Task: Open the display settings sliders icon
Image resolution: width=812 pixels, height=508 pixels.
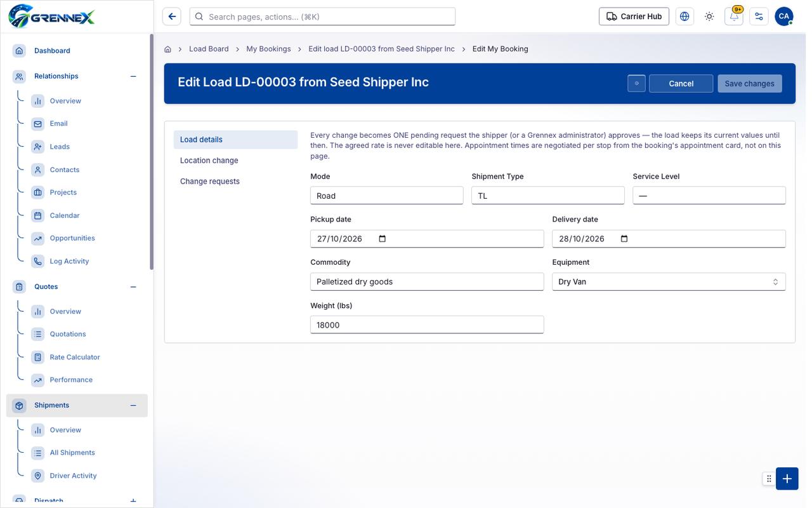Action: click(x=759, y=17)
